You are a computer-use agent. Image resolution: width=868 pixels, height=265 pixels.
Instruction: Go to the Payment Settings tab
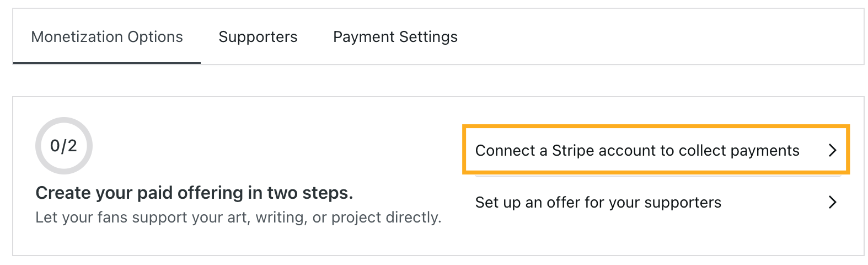[x=395, y=37]
